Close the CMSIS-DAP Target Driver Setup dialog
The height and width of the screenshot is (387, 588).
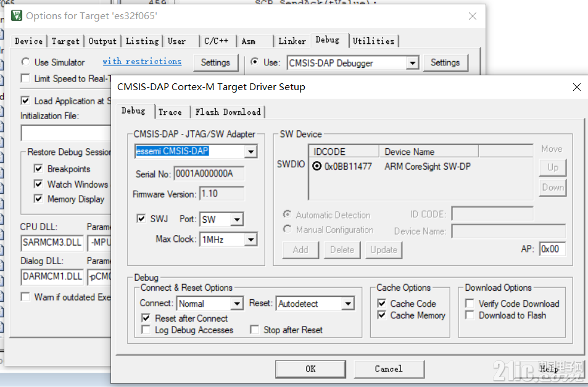coord(577,88)
